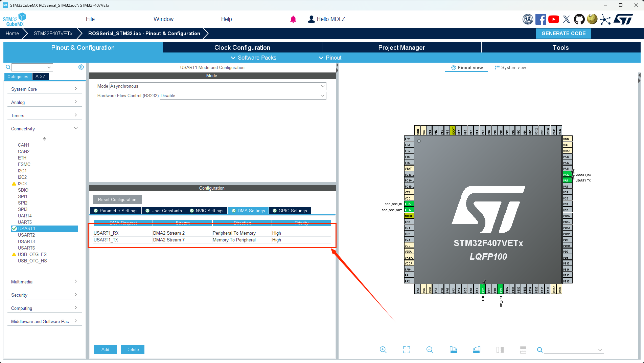
Task: Open the ST community network icon
Action: 605,20
